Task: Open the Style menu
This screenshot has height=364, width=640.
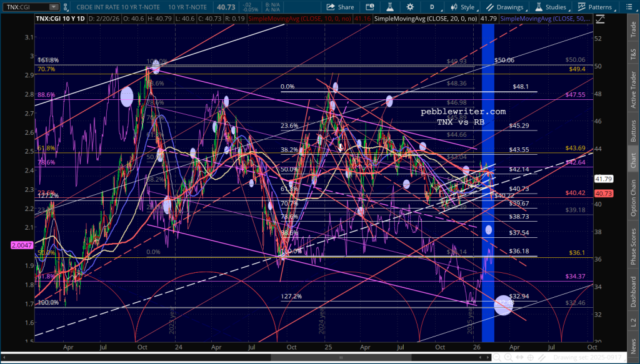Action: (462, 7)
